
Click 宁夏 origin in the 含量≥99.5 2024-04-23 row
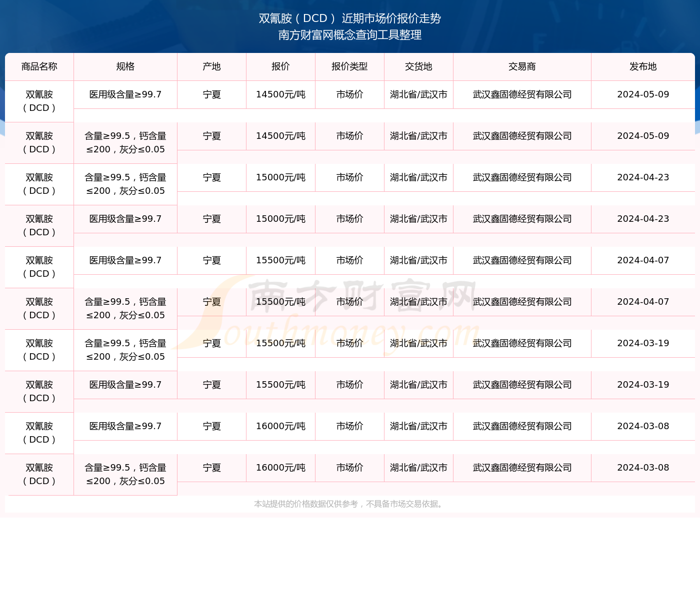tap(212, 177)
